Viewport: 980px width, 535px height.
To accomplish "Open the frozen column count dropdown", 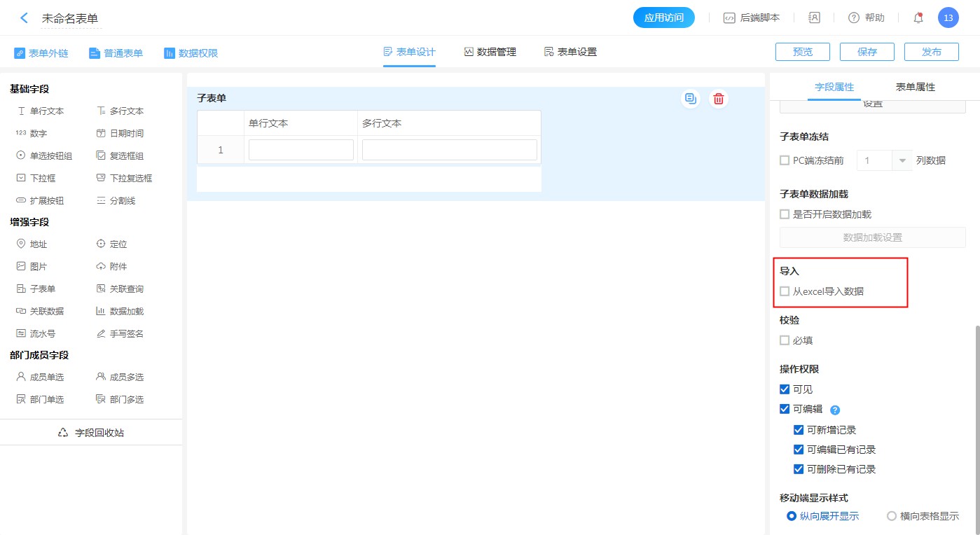I will point(901,160).
